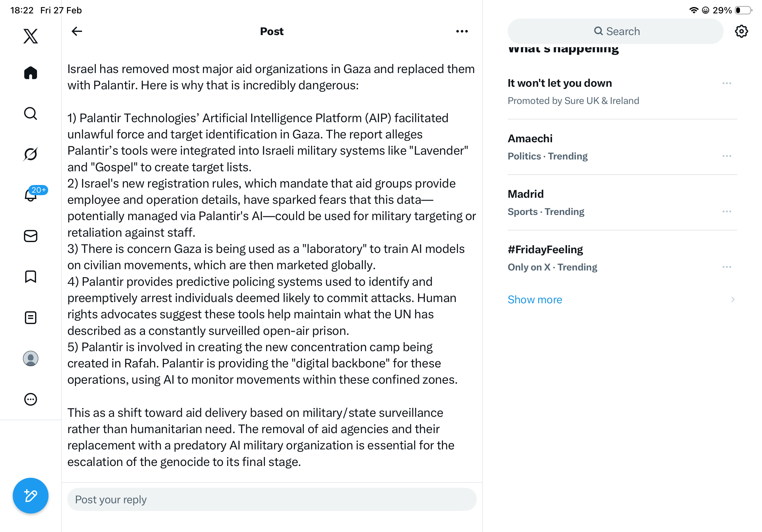
Task: Click the Post your reply field
Action: pos(272,499)
